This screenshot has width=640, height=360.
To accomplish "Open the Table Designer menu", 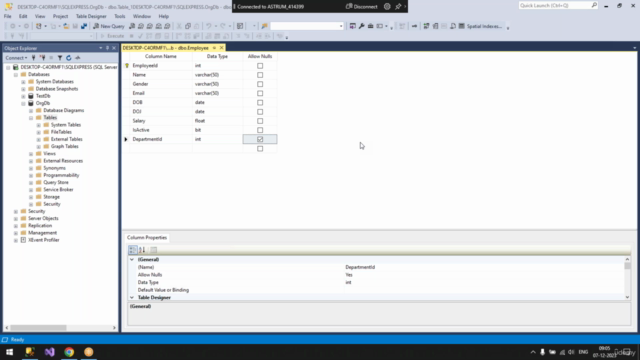I will 91,16.
